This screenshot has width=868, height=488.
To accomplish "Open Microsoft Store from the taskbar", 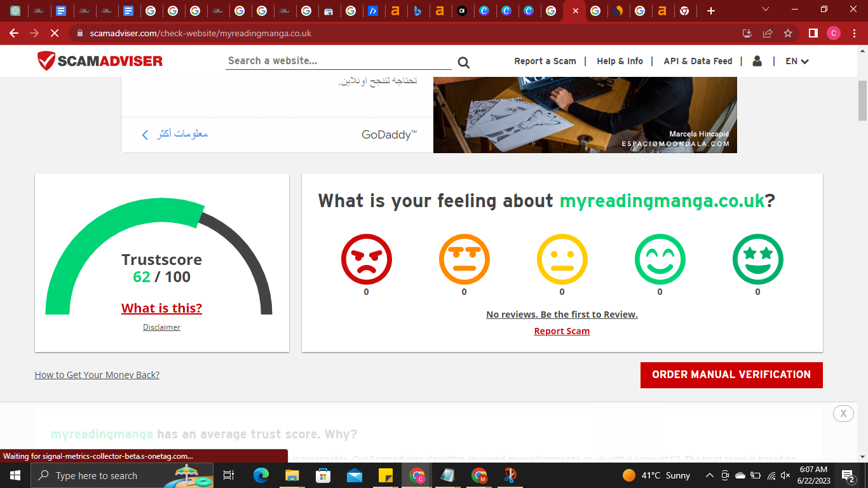I will (x=323, y=475).
